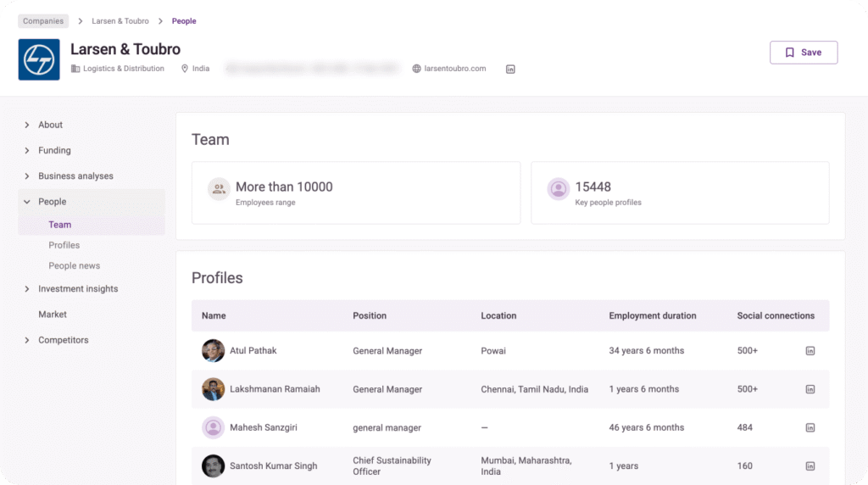Go to Companies breadcrumb
Image resolution: width=868 pixels, height=485 pixels.
click(x=43, y=21)
